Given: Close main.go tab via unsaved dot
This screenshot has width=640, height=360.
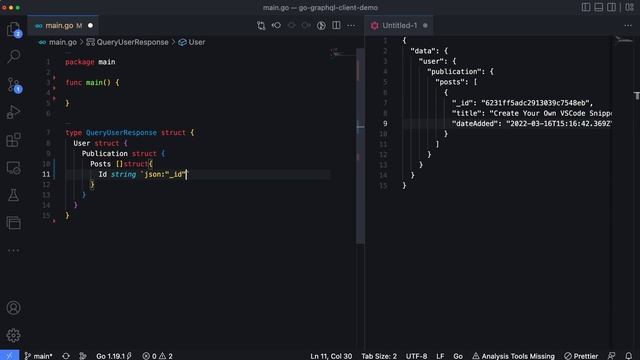Looking at the screenshot, I should click(x=90, y=26).
